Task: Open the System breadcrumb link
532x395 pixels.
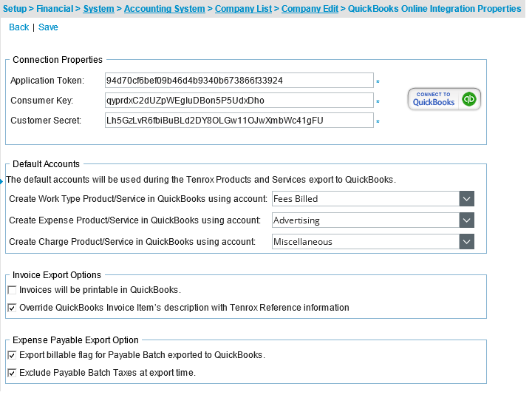Action: (98, 8)
